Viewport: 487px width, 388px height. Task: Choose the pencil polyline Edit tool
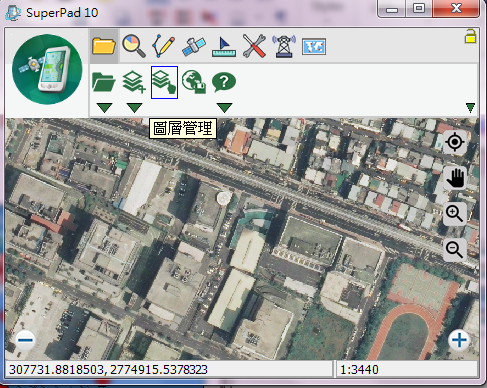tap(164, 46)
